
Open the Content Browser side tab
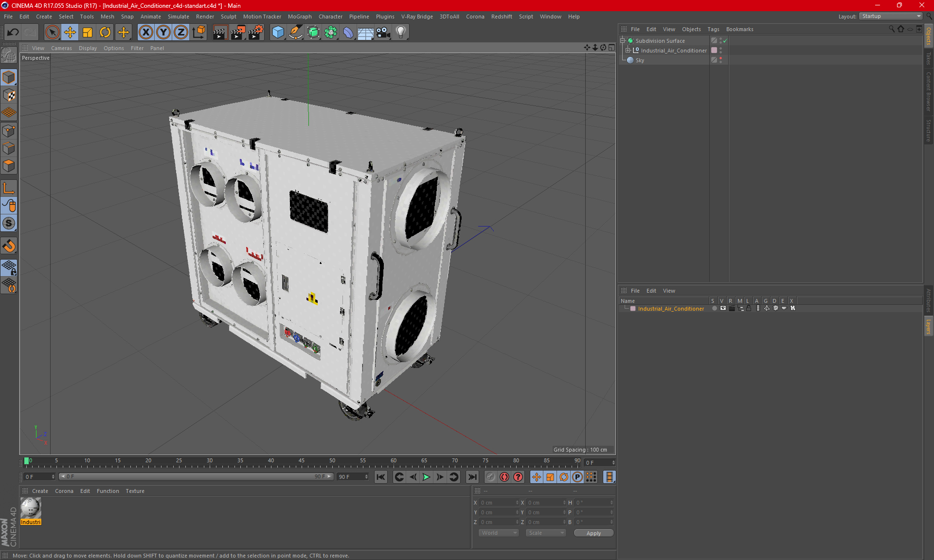pyautogui.click(x=929, y=91)
